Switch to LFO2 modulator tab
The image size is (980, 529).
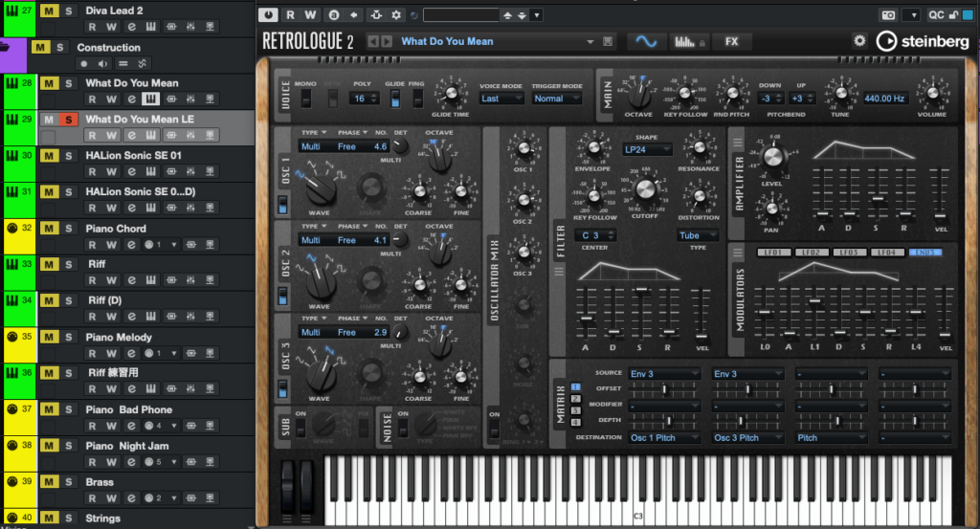pyautogui.click(x=812, y=253)
